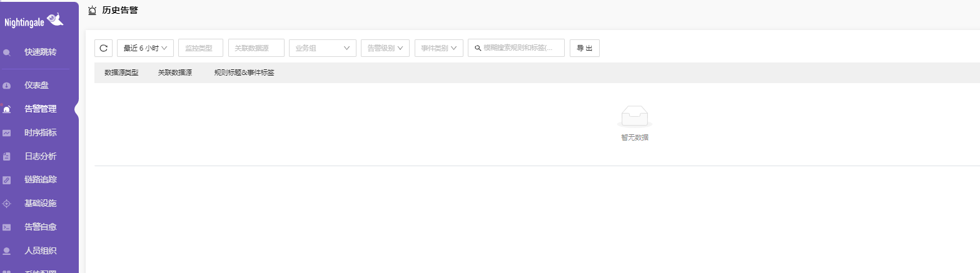Click the 规则标题&事件标签 column header
980x273 pixels.
pos(244,72)
